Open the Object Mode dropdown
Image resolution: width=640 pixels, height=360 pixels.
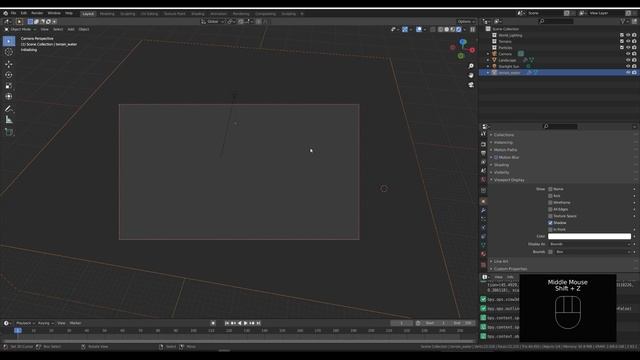tap(20, 29)
